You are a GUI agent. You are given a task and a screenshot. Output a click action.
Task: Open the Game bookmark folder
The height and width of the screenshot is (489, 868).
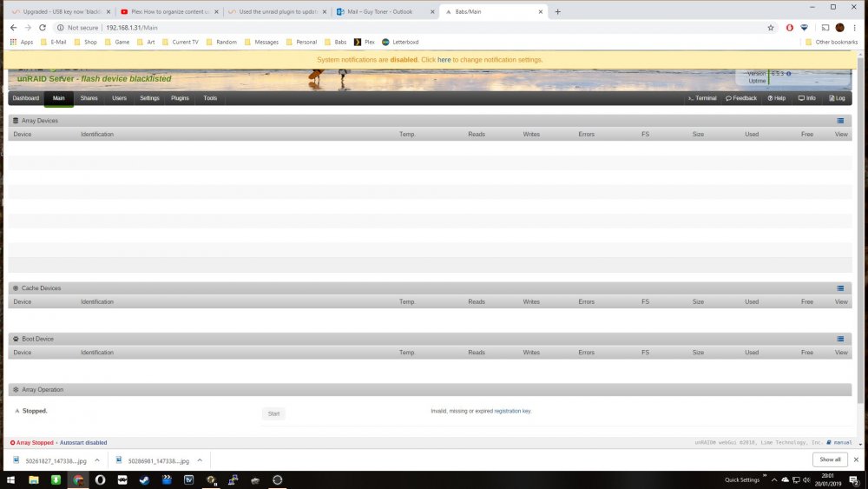click(x=117, y=42)
